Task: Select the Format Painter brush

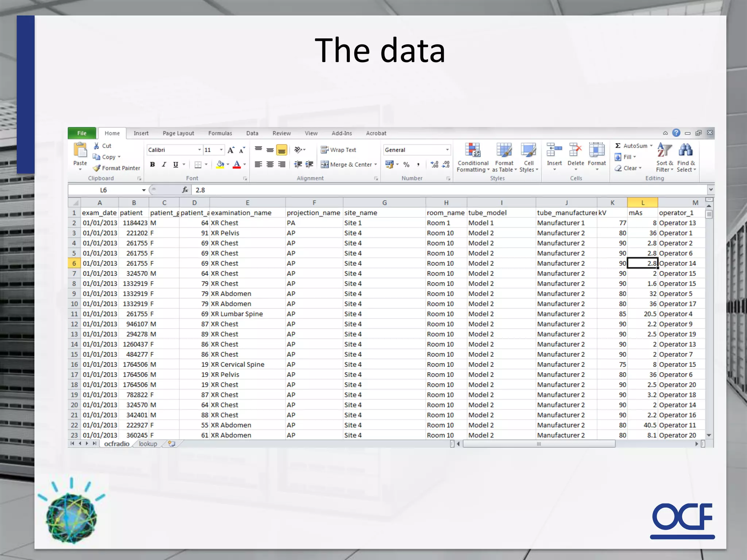Action: pyautogui.click(x=97, y=168)
